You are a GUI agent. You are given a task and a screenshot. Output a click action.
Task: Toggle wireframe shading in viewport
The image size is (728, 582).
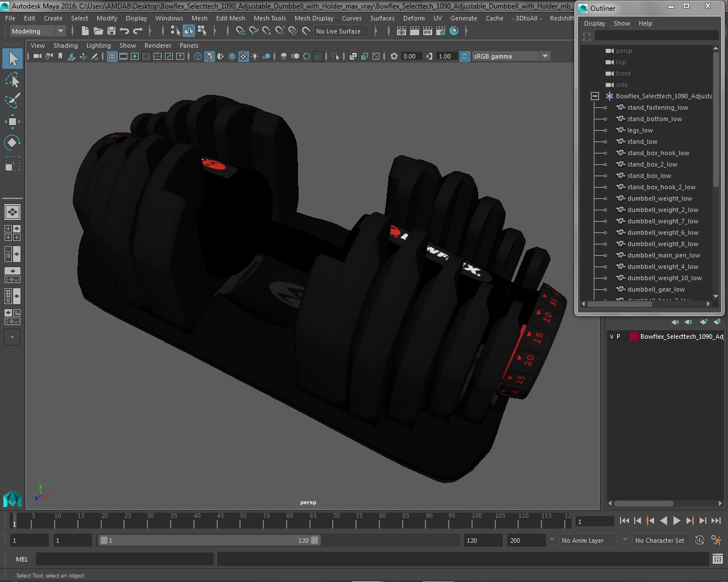pos(198,56)
